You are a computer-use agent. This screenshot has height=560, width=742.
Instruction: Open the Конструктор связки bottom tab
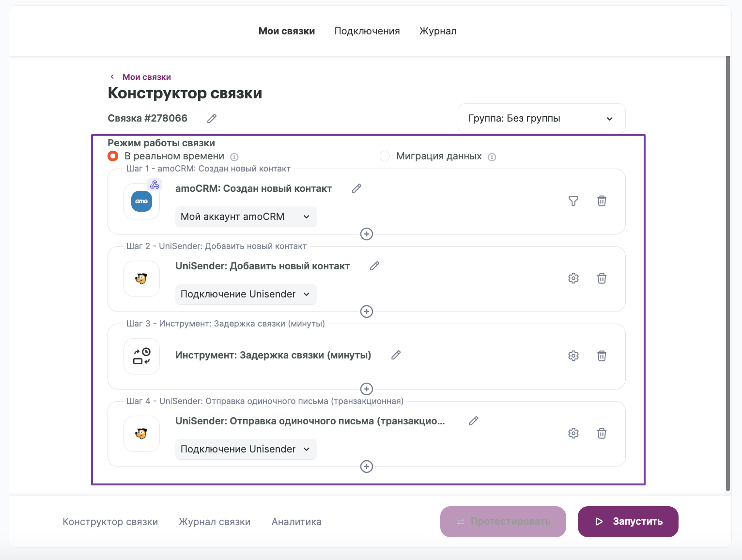pyautogui.click(x=110, y=522)
